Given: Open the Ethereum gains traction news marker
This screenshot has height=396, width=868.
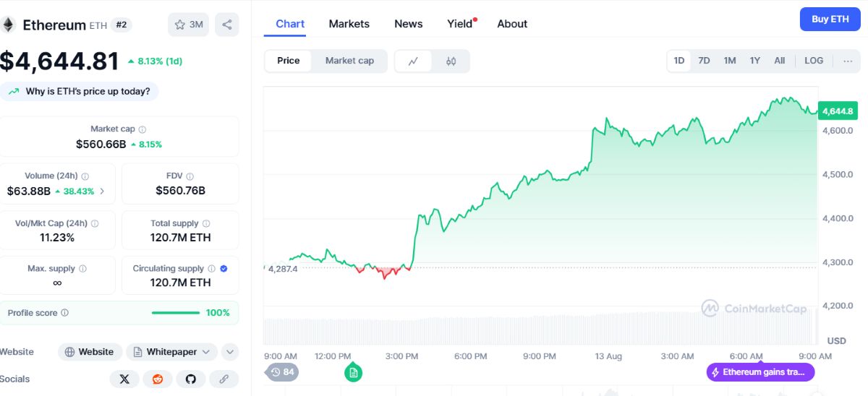Looking at the screenshot, I should (761, 372).
